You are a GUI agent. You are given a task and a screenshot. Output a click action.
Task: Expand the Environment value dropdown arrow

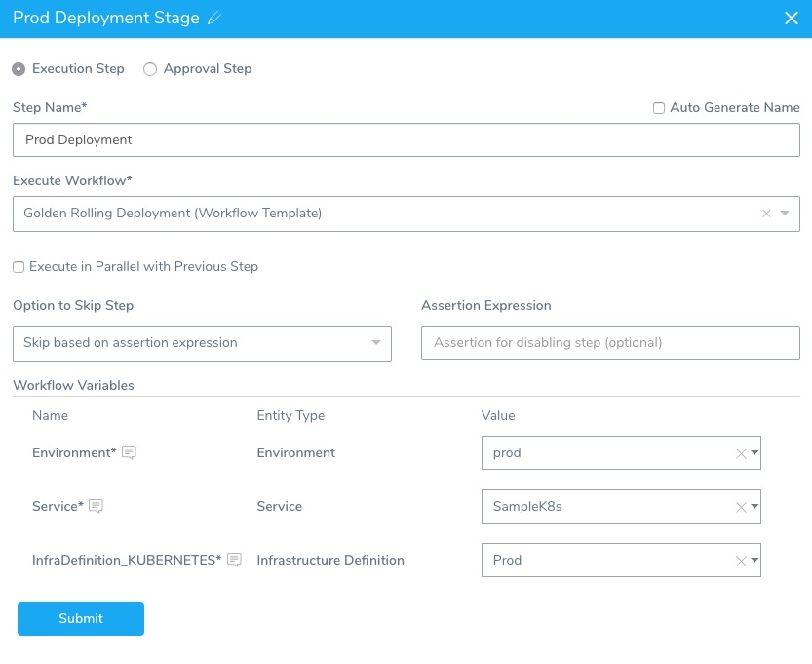(754, 452)
